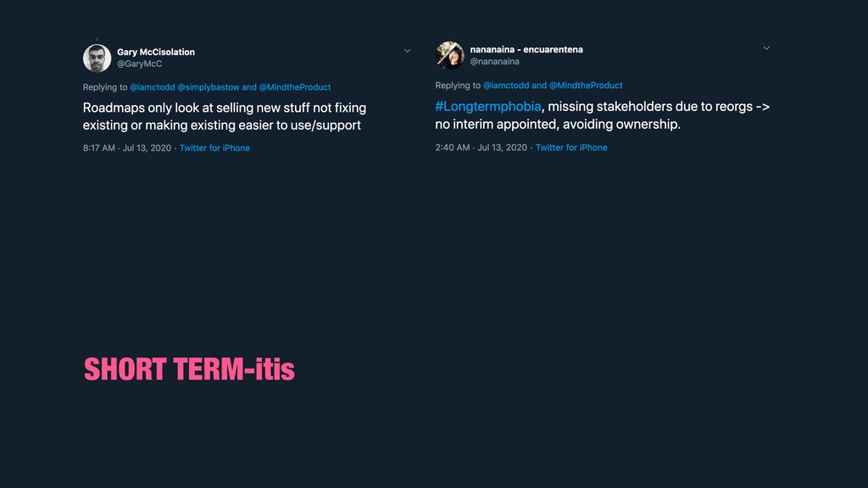This screenshot has width=868, height=488.
Task: Click the @nananaina handle
Action: 494,62
